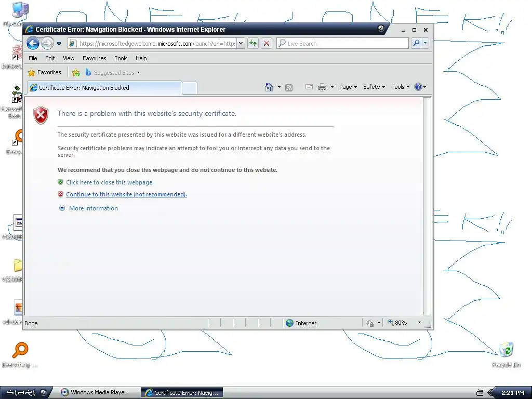Go back with the Back arrow button
This screenshot has height=399, width=532.
pos(33,44)
